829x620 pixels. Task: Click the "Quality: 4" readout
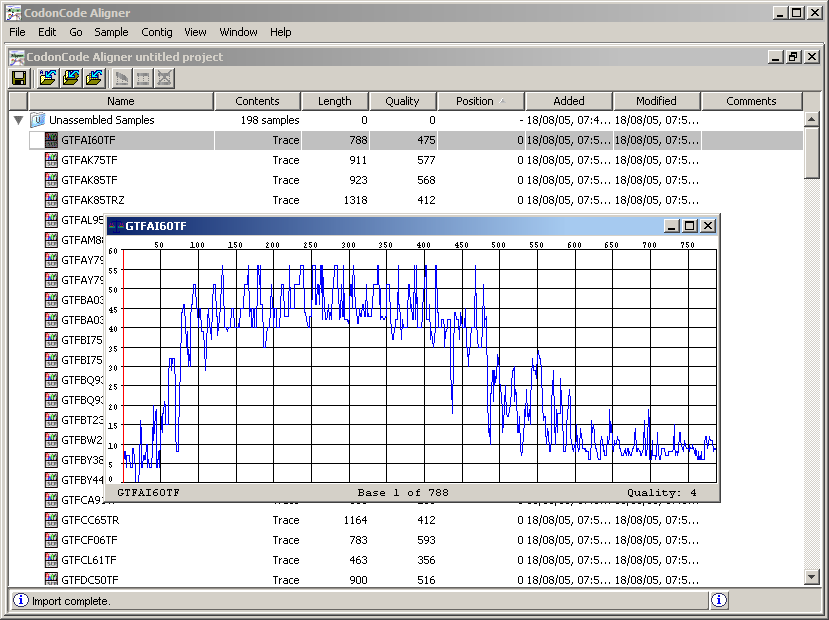click(x=662, y=493)
